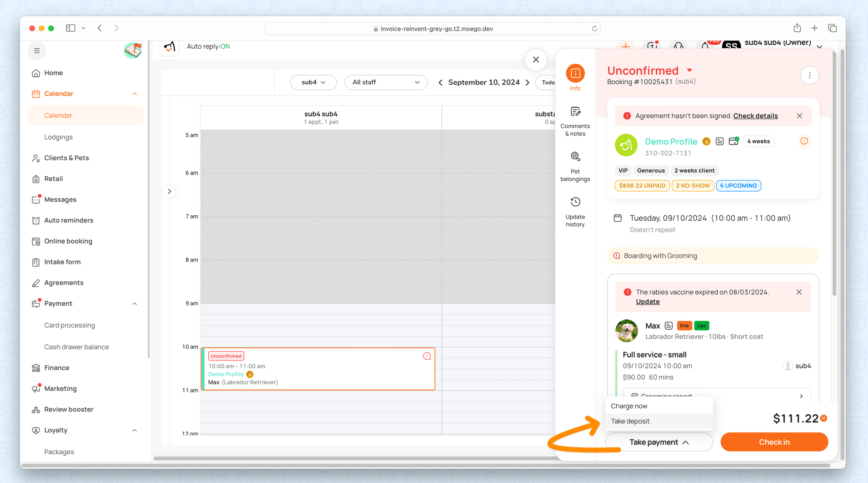The width and height of the screenshot is (868, 483).
Task: Select Take deposit from popup menu
Action: (630, 421)
